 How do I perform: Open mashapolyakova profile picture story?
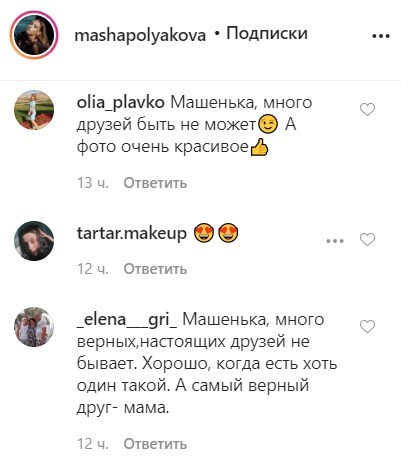click(34, 35)
